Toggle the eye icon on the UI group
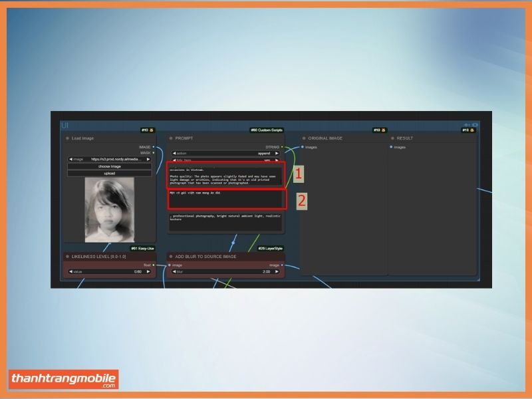Screen dimensions: 532x399 click(x=475, y=125)
